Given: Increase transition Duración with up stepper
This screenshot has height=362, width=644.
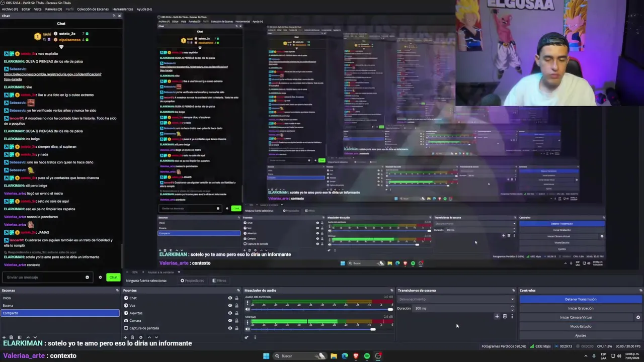Looking at the screenshot, I should point(512,307).
